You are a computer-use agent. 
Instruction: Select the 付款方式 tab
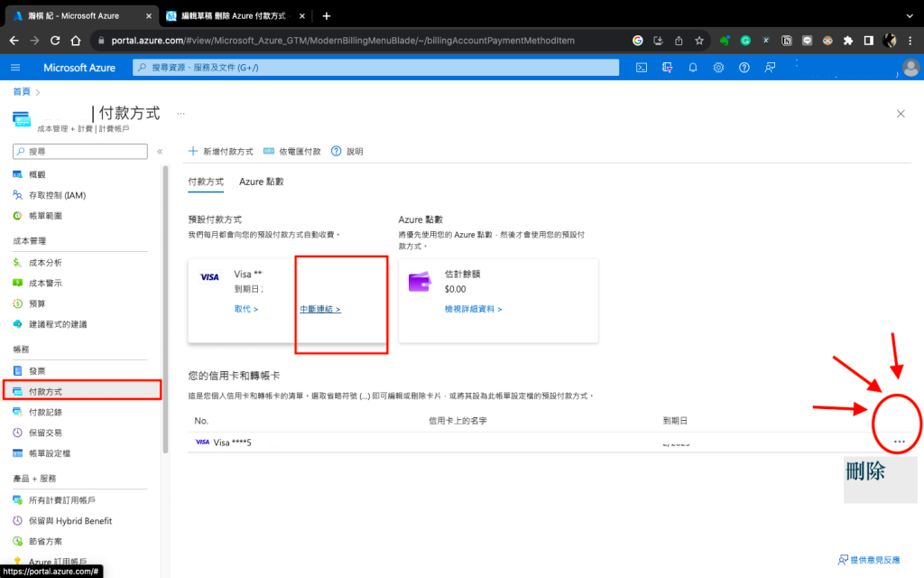(x=206, y=182)
